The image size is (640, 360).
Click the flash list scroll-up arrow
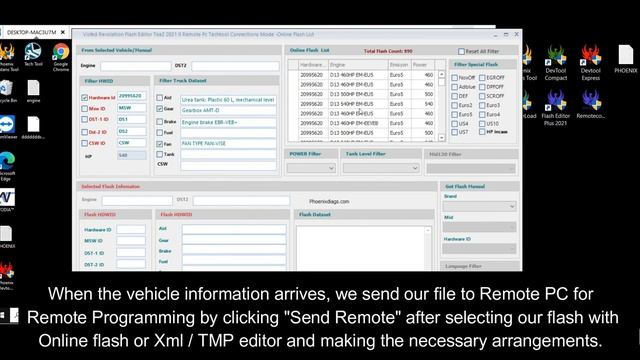tap(441, 75)
